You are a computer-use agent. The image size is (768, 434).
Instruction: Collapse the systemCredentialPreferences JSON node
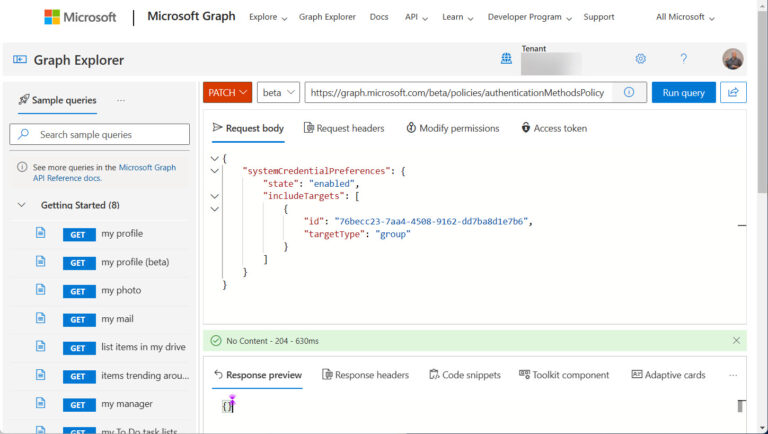[215, 171]
